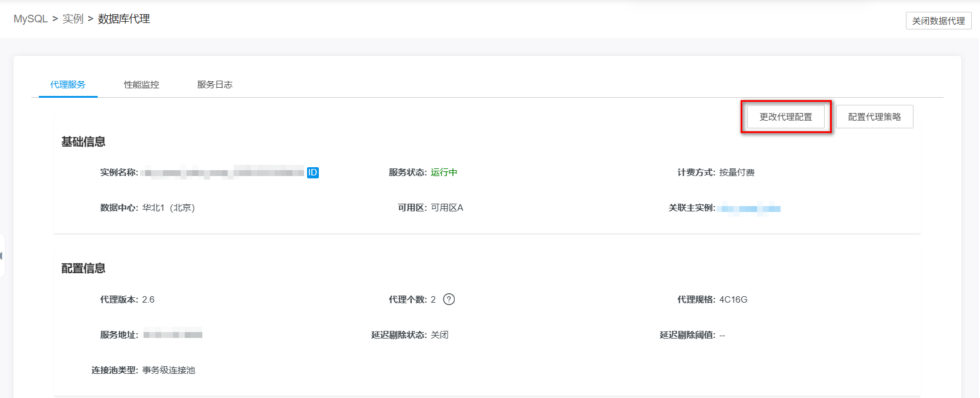Viewport: 980px width, 398px height.
Task: Click the 配置代理策略 button
Action: 874,117
